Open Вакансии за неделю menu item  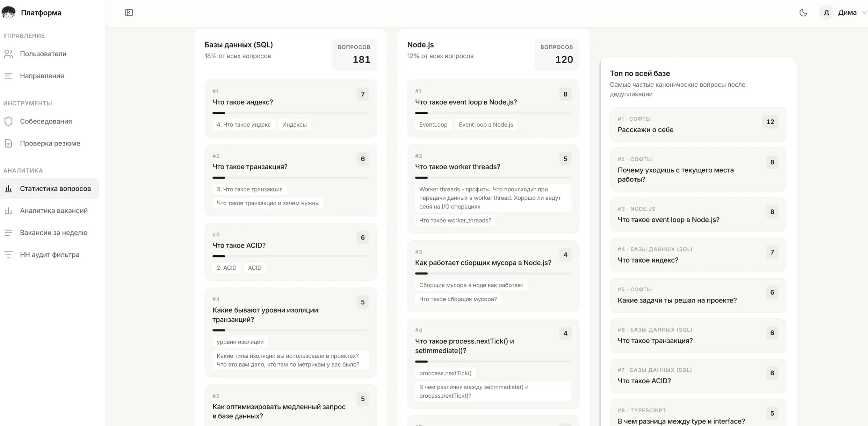pos(53,233)
